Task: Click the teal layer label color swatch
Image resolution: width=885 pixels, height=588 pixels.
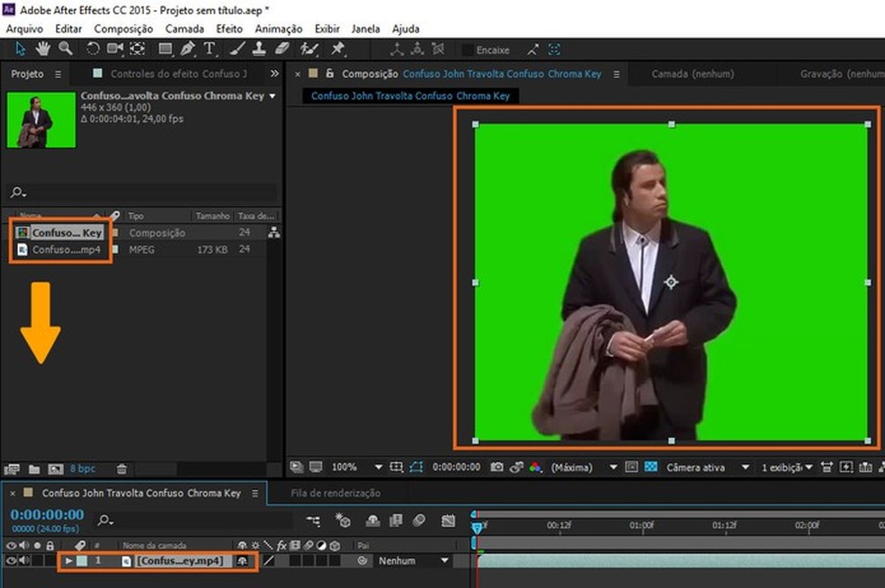Action: (83, 561)
